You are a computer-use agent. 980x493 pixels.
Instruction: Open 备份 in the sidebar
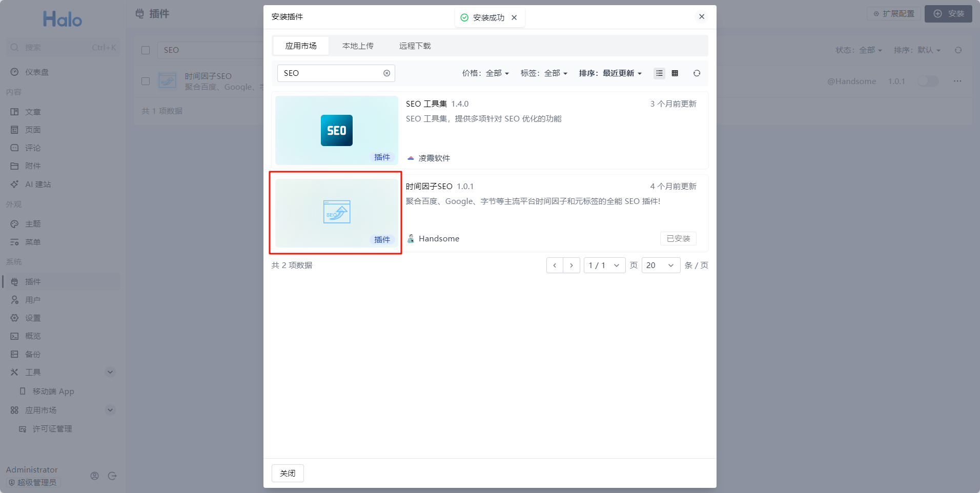click(x=63, y=354)
